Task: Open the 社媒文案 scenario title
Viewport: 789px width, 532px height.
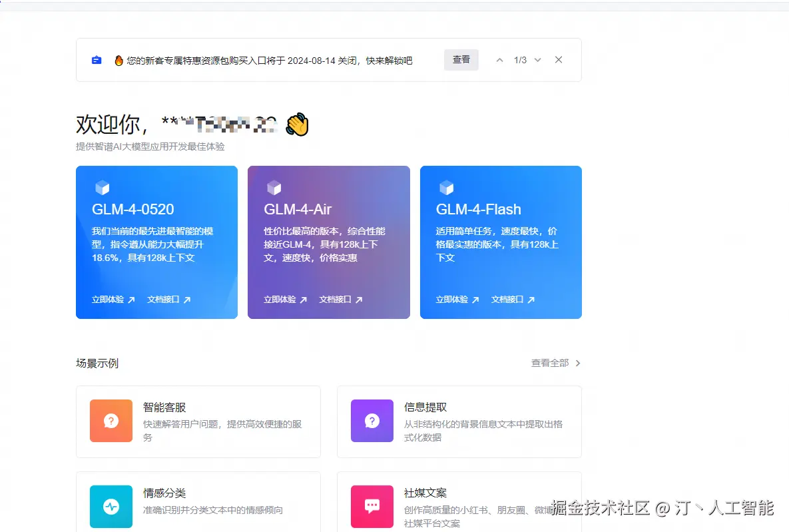Action: (x=425, y=493)
